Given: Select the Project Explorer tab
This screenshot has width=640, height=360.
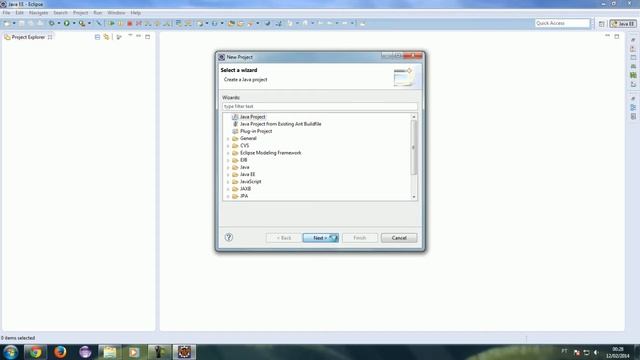Looking at the screenshot, I should click(28, 37).
